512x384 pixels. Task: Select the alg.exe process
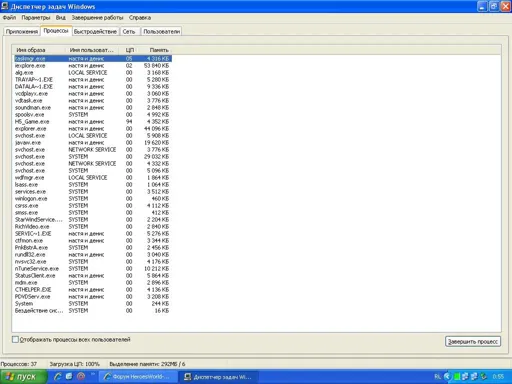click(x=93, y=73)
